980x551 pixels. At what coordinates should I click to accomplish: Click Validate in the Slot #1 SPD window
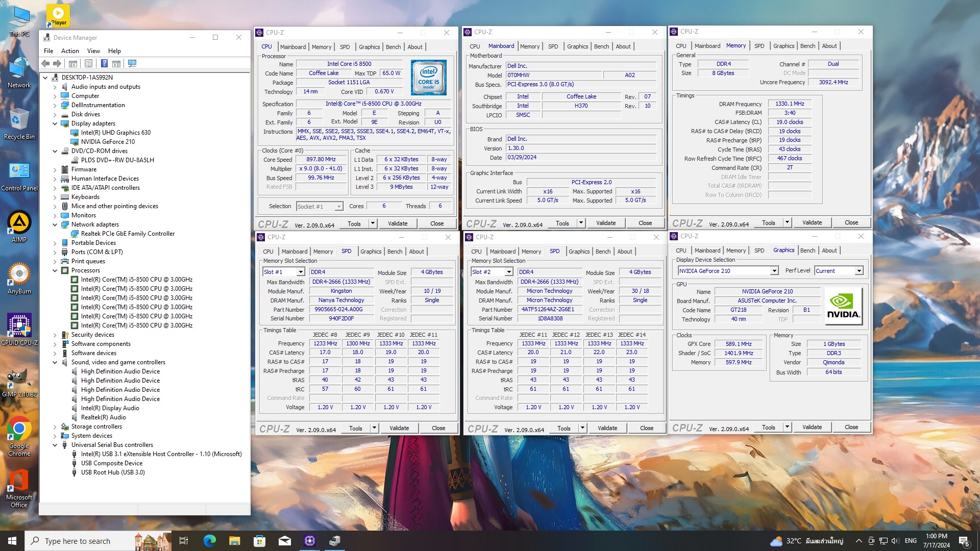(x=399, y=428)
